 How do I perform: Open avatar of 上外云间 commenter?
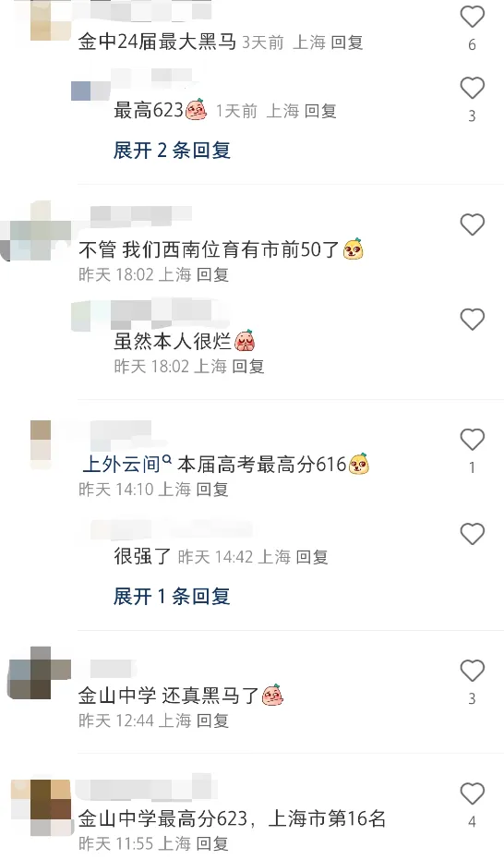point(41,445)
